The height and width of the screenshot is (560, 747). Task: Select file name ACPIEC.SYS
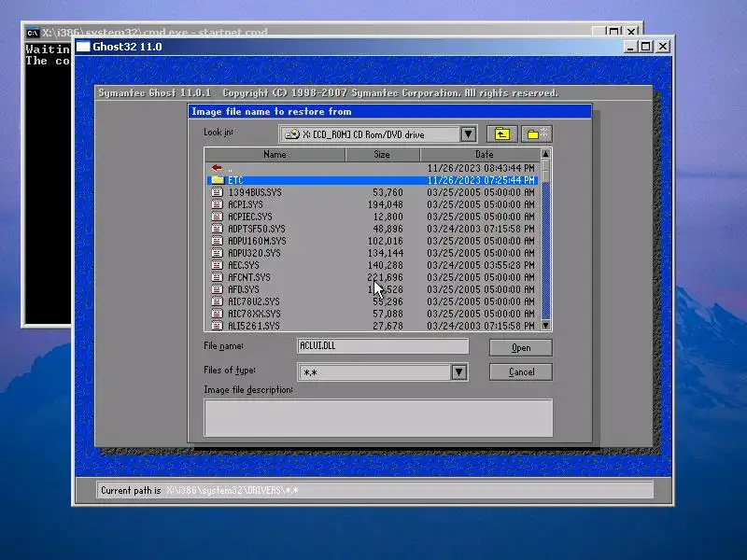click(250, 217)
